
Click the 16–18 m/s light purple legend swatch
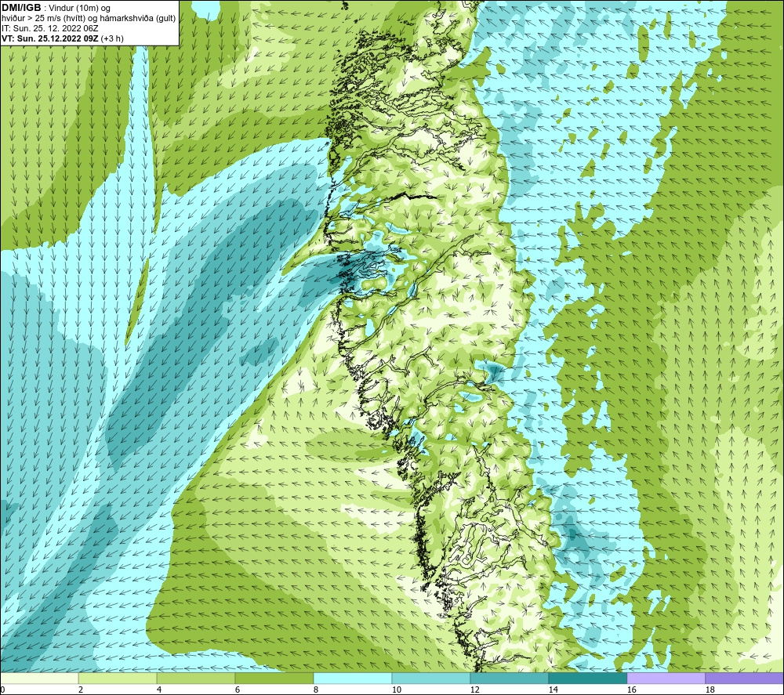[666, 679]
